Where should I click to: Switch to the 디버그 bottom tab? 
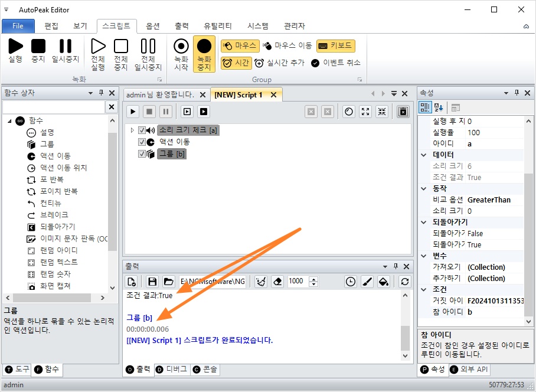click(172, 370)
